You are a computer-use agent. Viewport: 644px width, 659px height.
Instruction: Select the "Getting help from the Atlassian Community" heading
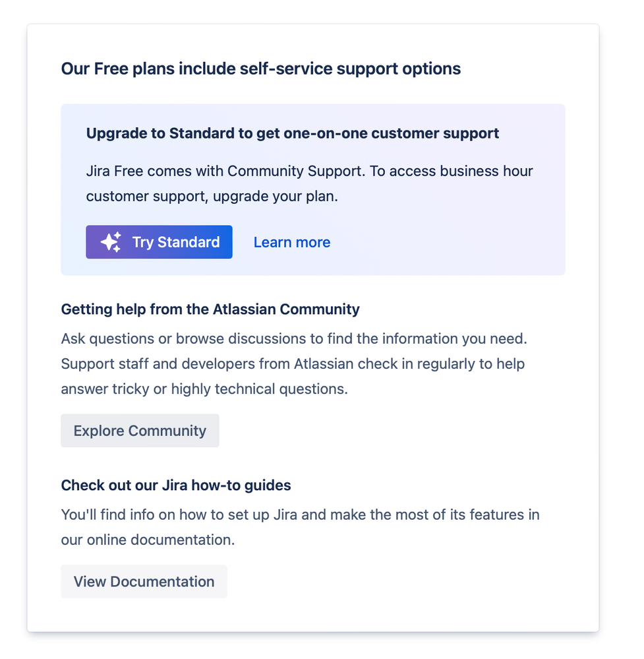click(210, 309)
